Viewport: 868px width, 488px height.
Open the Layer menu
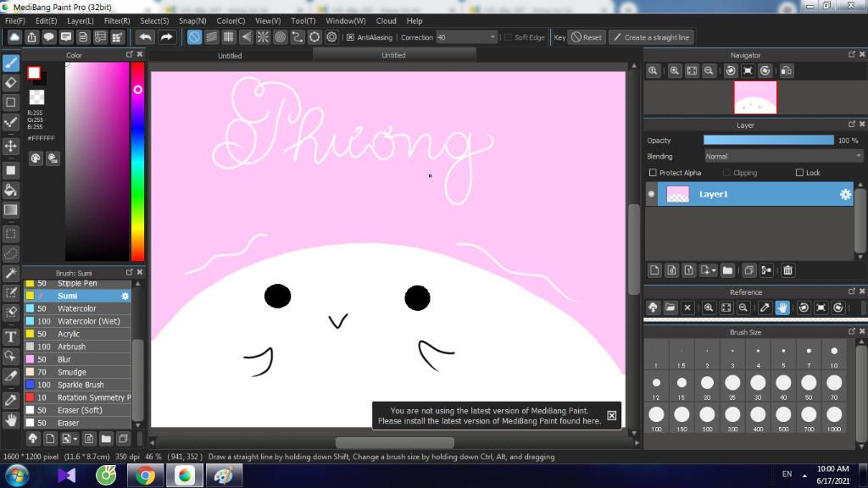81,20
